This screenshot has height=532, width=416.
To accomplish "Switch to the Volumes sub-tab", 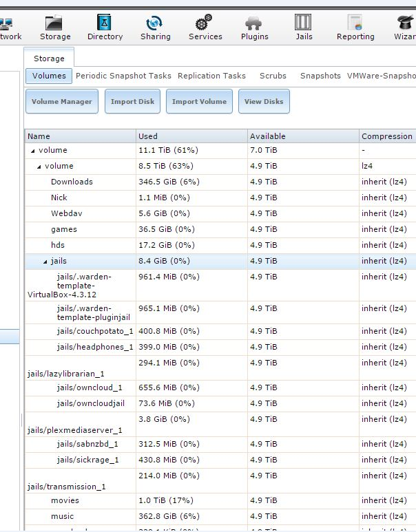I will [49, 76].
